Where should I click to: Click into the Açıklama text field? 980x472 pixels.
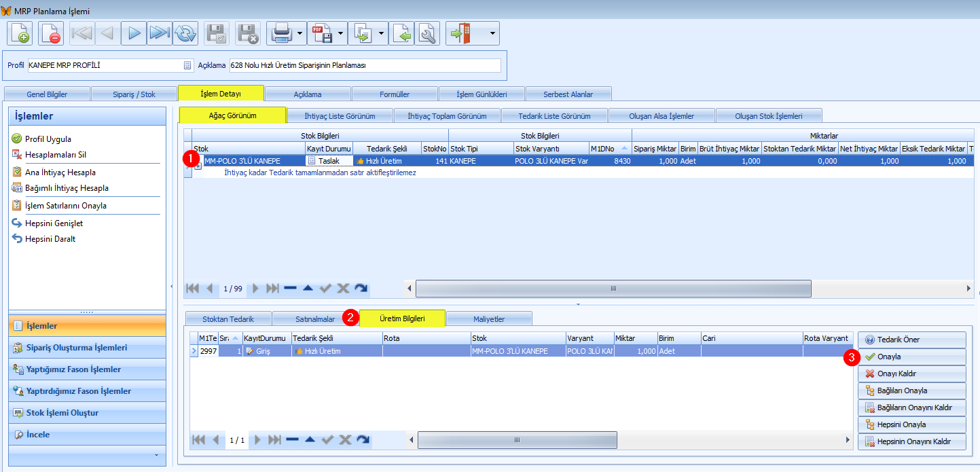point(365,66)
